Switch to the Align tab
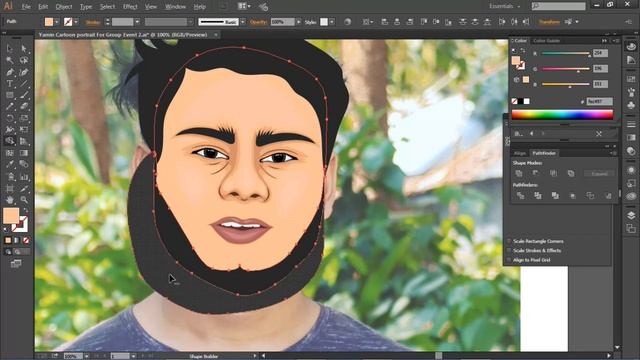This screenshot has width=640, height=360. point(520,153)
